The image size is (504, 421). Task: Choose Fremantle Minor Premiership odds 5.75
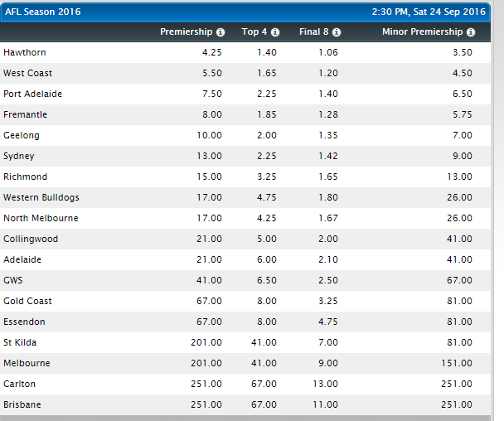(x=462, y=114)
